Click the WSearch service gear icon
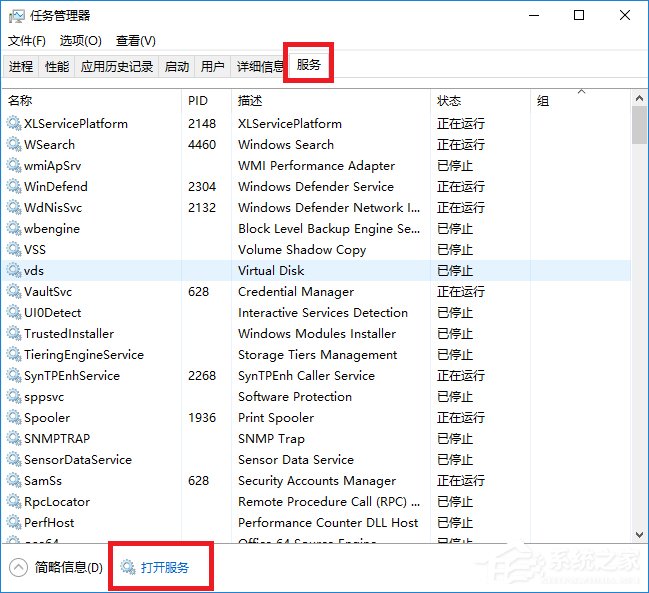The image size is (649, 593). tap(14, 145)
